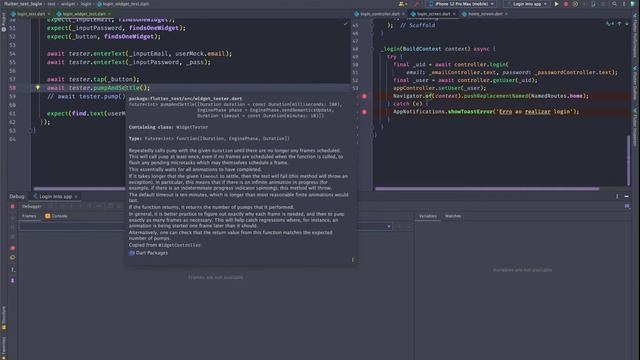This screenshot has width=640, height=360.
Task: Click the view breakpoints red icon in debug sidebar
Action: 13,248
